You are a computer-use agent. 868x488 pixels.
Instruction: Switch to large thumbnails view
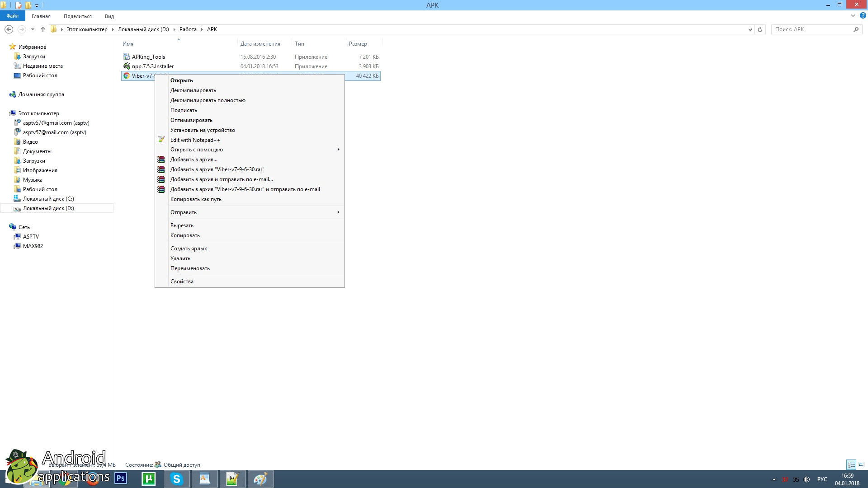pyautogui.click(x=861, y=465)
